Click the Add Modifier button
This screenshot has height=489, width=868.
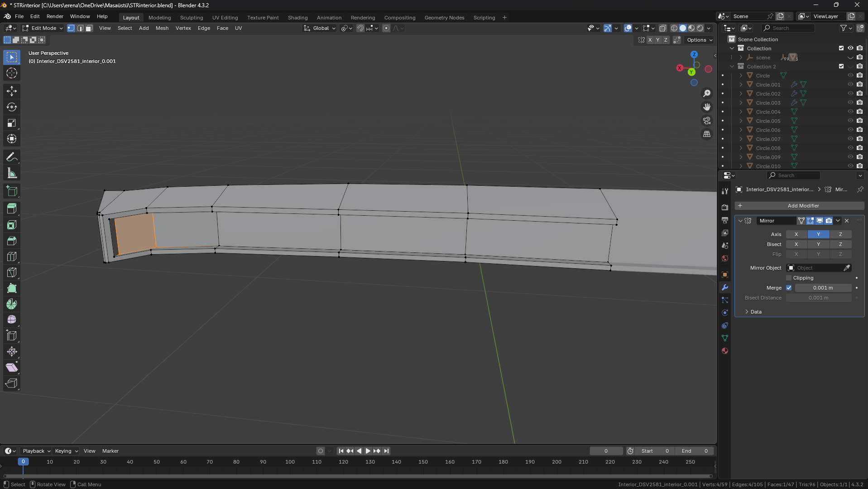[x=799, y=206]
